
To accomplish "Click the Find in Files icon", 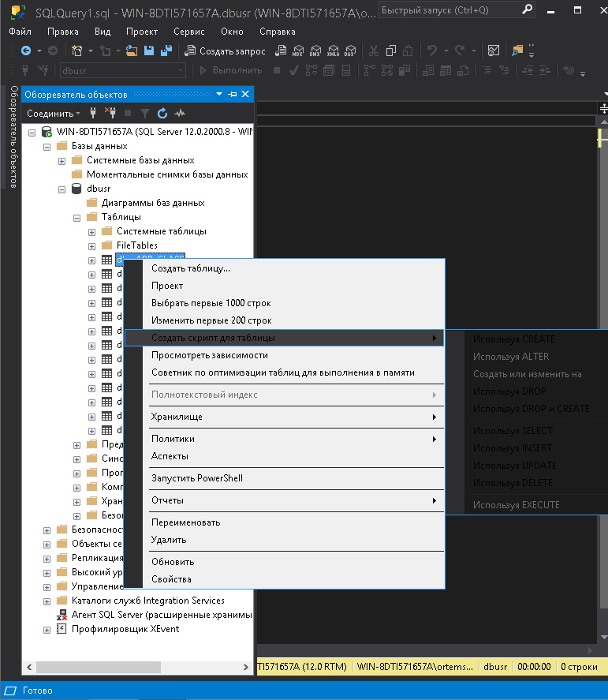I will (x=517, y=51).
